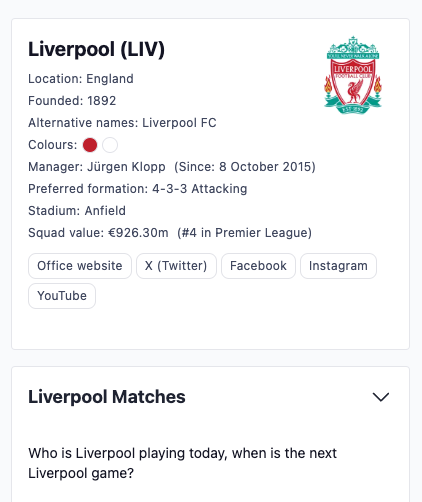Open the Office website link
This screenshot has width=422, height=502.
click(x=80, y=266)
